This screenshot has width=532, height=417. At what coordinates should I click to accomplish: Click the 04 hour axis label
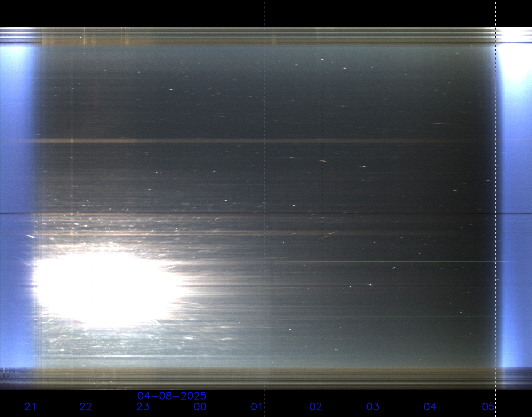(x=430, y=407)
